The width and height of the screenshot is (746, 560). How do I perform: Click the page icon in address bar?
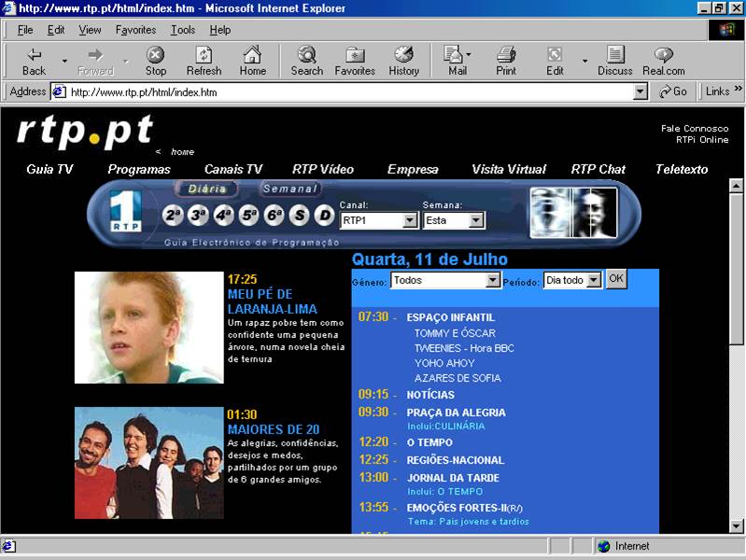point(59,91)
